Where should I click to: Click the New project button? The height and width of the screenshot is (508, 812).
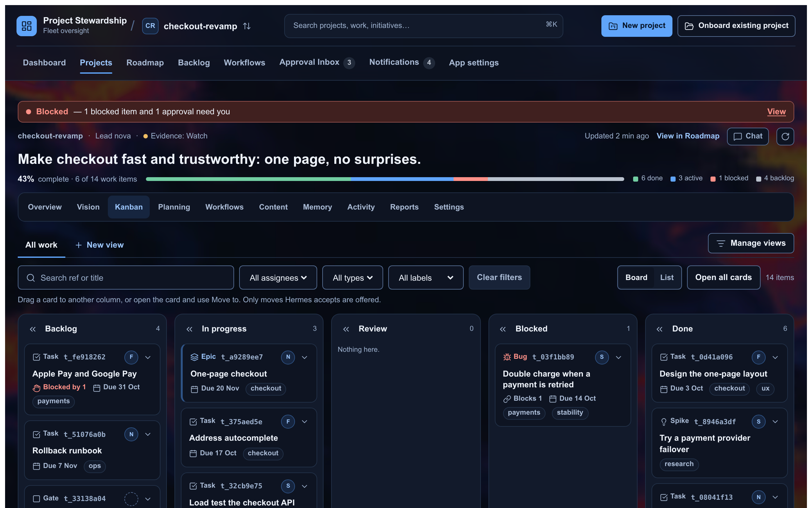(x=637, y=26)
